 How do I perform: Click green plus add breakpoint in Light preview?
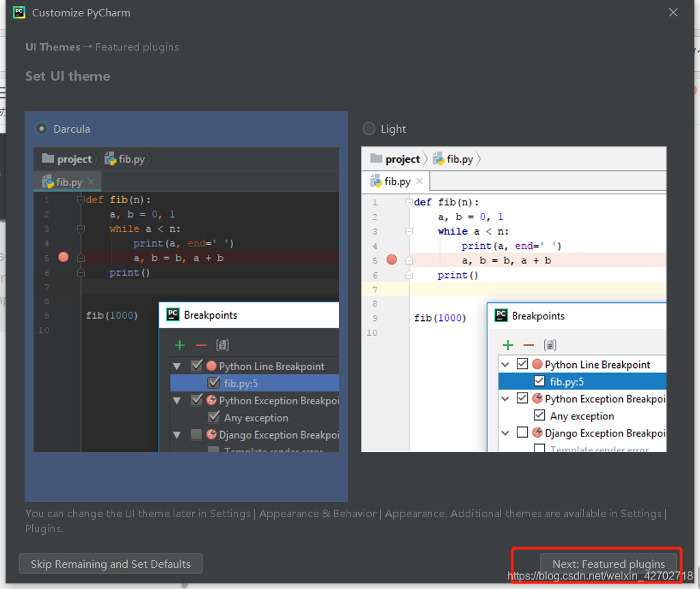(x=508, y=345)
